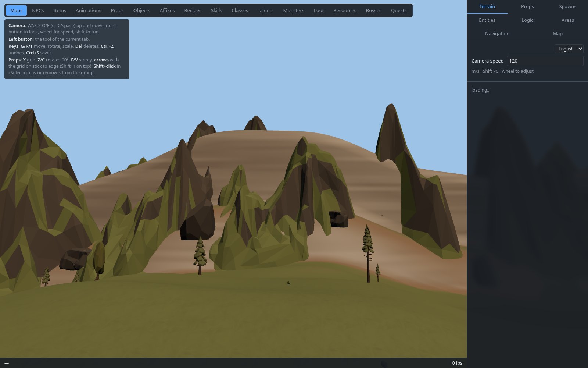The height and width of the screenshot is (368, 588).
Task: Select the Monsters tab
Action: pyautogui.click(x=293, y=10)
